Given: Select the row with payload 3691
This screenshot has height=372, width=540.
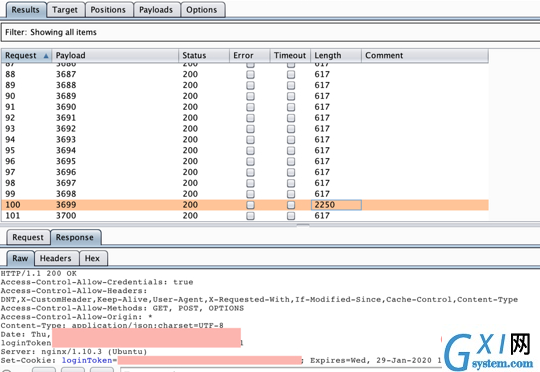Looking at the screenshot, I should coord(245,118).
